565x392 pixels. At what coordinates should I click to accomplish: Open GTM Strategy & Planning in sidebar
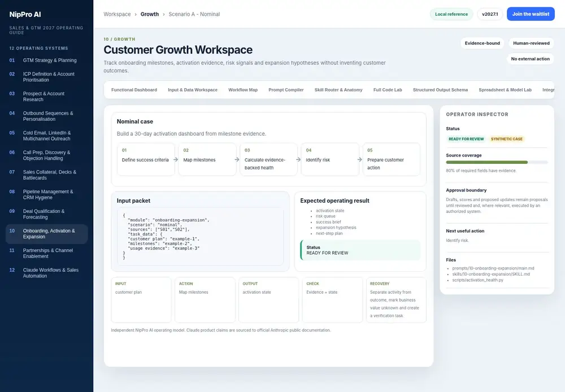click(46, 60)
